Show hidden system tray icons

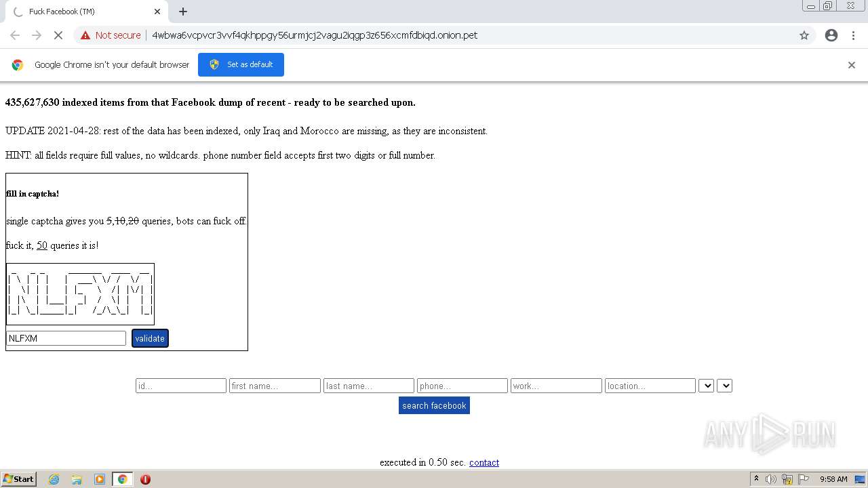pyautogui.click(x=756, y=479)
